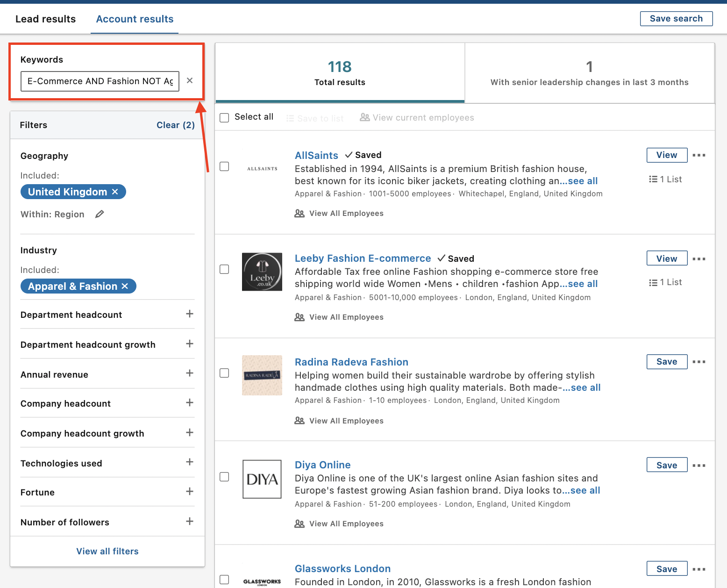727x588 pixels.
Task: Click people icon beside Leeby View All Employees
Action: tap(299, 317)
